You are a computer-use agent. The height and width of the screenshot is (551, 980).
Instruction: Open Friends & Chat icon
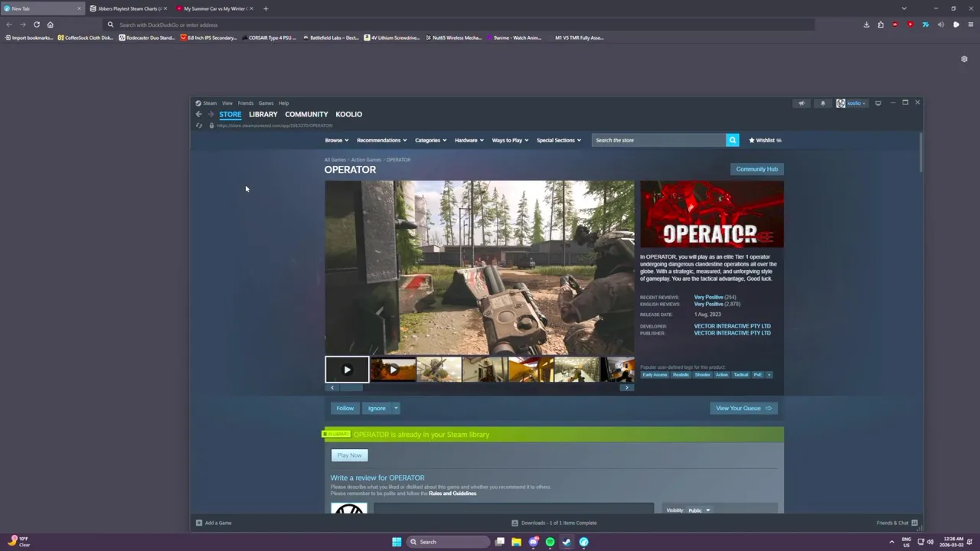coord(914,523)
